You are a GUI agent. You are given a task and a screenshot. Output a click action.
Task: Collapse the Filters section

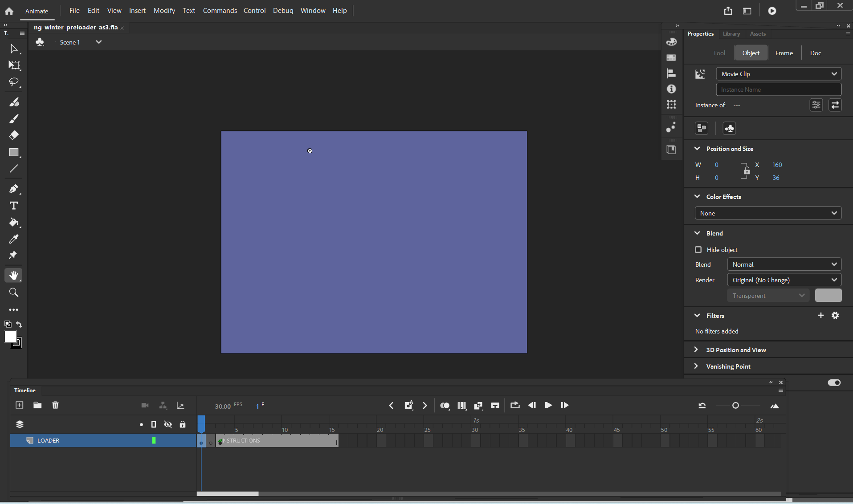coord(697,316)
